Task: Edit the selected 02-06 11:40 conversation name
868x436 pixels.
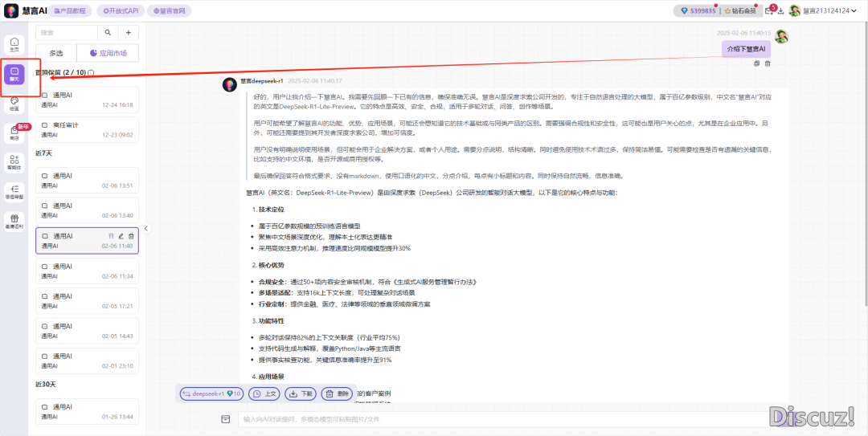Action: (121, 236)
